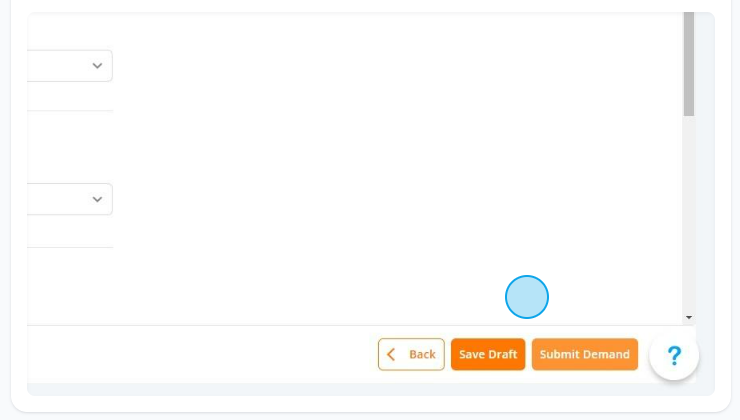Go back using the Back button

coord(411,354)
